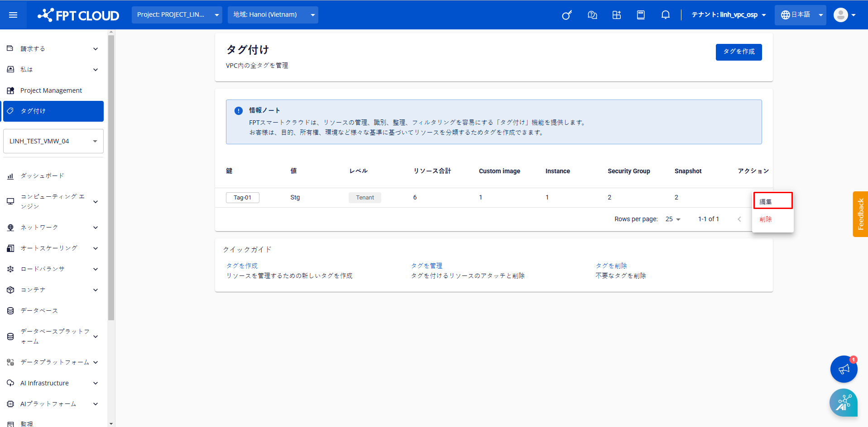
Task: Click the ダッシュボード chart icon
Action: (10, 176)
